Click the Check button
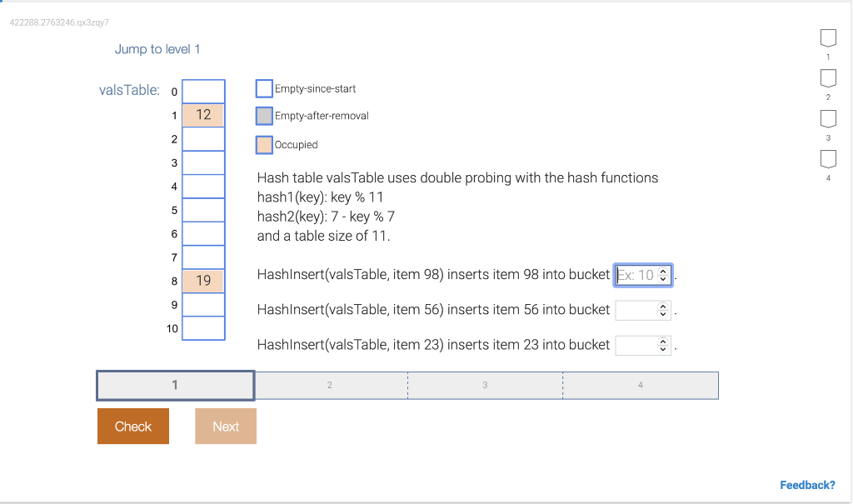Screen dimensions: 853x504 132,426
